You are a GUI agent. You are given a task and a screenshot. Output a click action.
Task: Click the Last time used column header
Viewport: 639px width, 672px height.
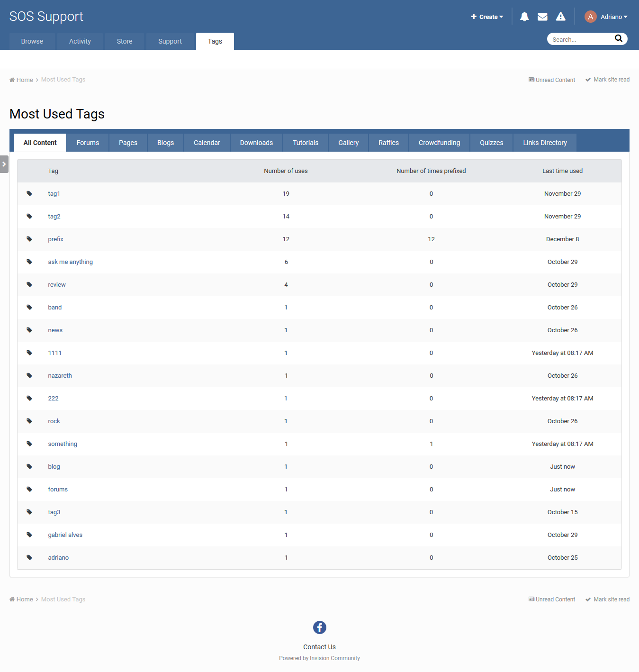(x=562, y=171)
